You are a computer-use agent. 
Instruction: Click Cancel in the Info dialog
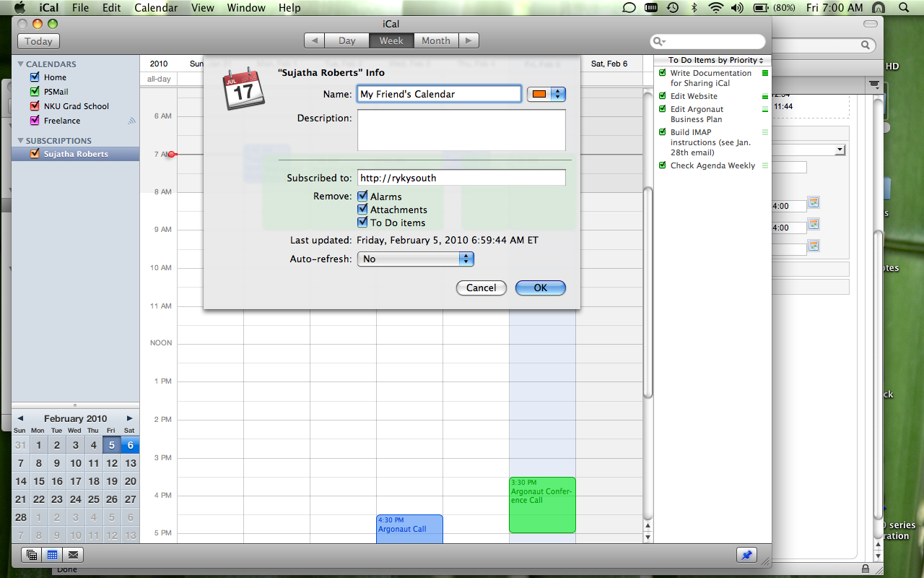[481, 288]
